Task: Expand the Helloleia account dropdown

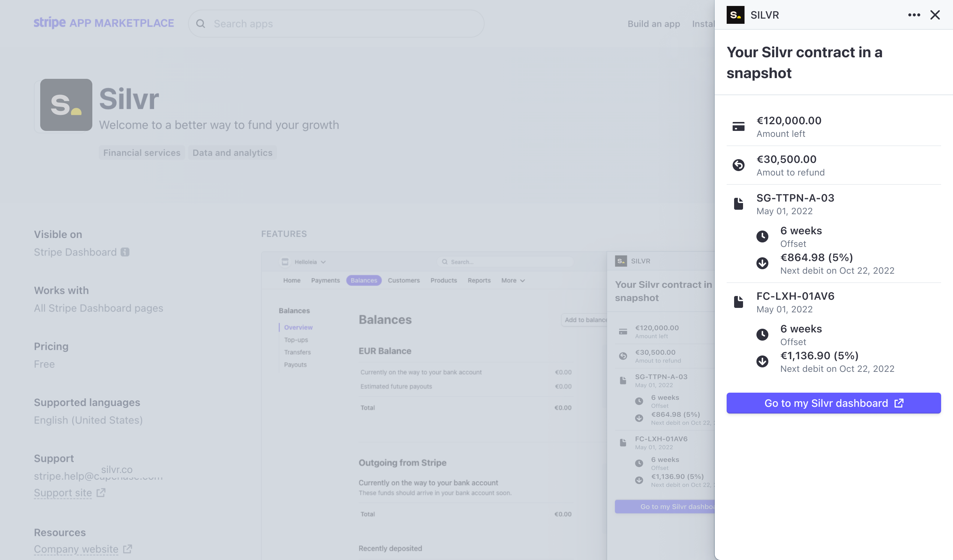Action: 323,261
